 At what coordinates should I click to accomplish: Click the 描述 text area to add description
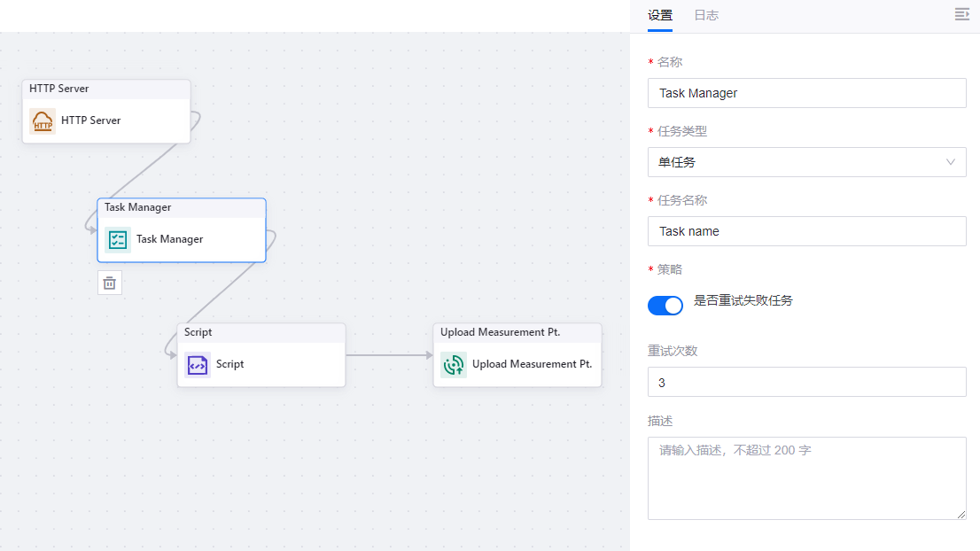click(806, 478)
